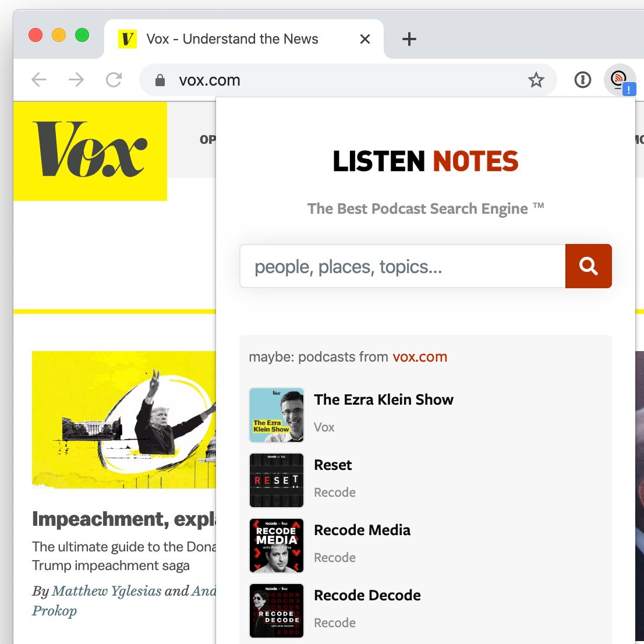This screenshot has height=644, width=644.
Task: Click the Recode Decode cover art
Action: (277, 611)
